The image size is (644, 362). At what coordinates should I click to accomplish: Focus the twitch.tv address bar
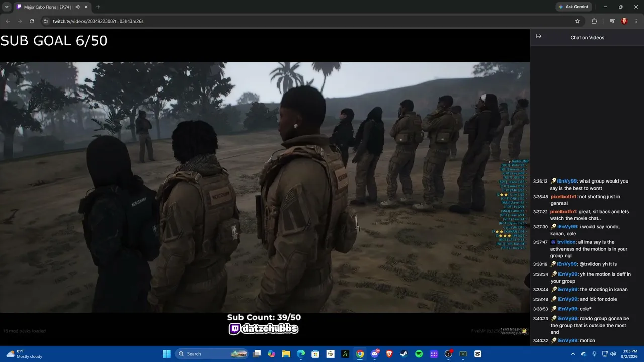(x=312, y=21)
